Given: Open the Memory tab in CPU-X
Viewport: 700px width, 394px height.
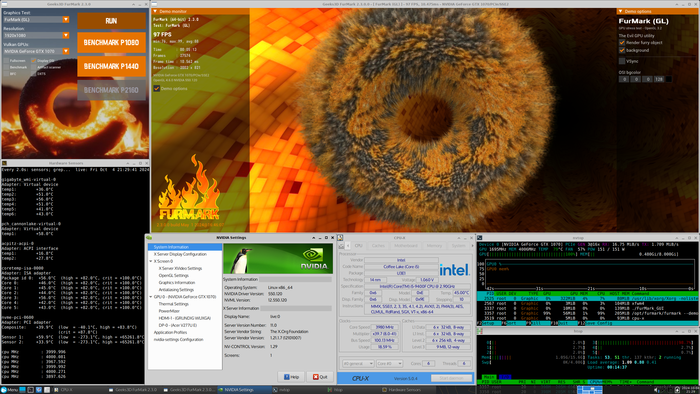Looking at the screenshot, I should pos(434,246).
